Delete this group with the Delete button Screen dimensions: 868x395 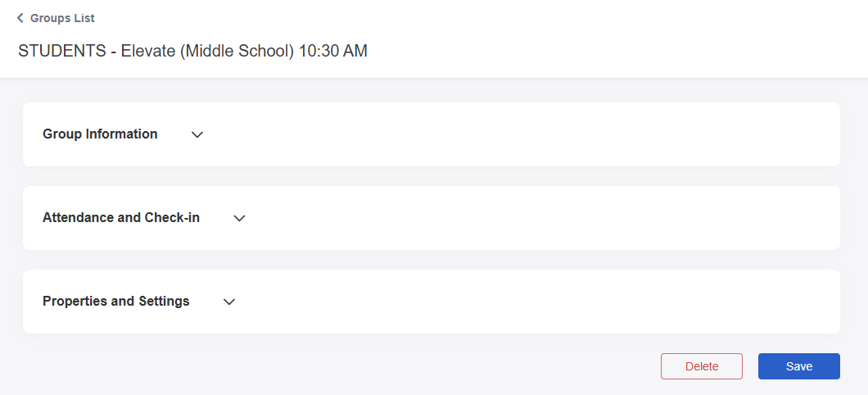point(701,366)
